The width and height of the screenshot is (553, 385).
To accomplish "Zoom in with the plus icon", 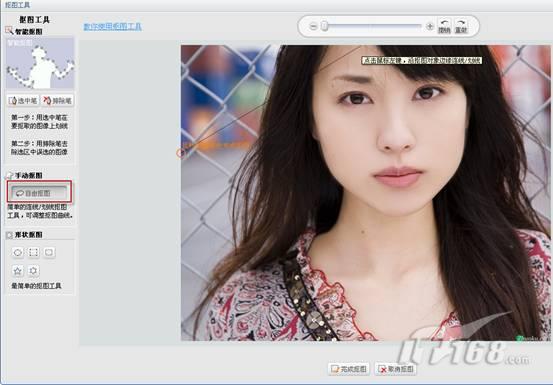I will (430, 26).
